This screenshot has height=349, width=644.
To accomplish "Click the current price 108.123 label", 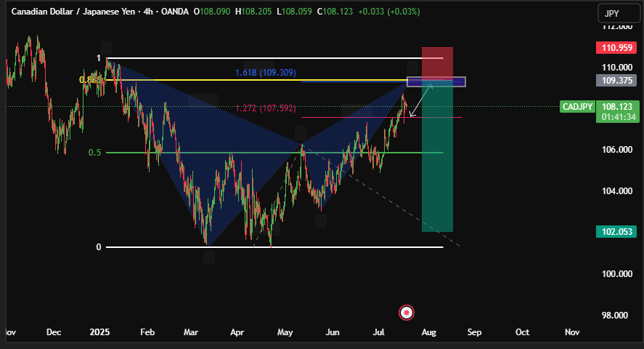I will 616,106.
